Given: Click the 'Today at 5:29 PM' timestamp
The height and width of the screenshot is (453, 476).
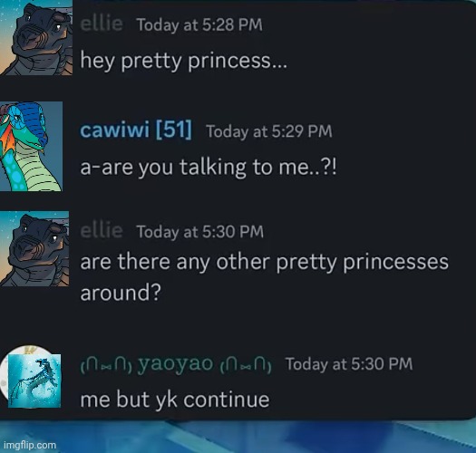Looking at the screenshot, I should [269, 131].
